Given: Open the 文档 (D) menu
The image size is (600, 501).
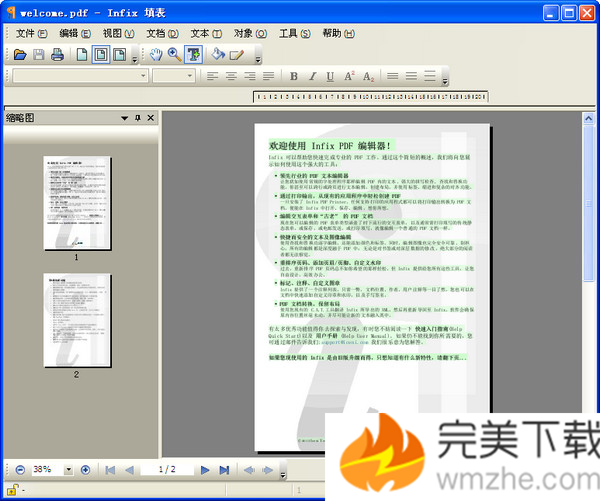Looking at the screenshot, I should pyautogui.click(x=163, y=34).
